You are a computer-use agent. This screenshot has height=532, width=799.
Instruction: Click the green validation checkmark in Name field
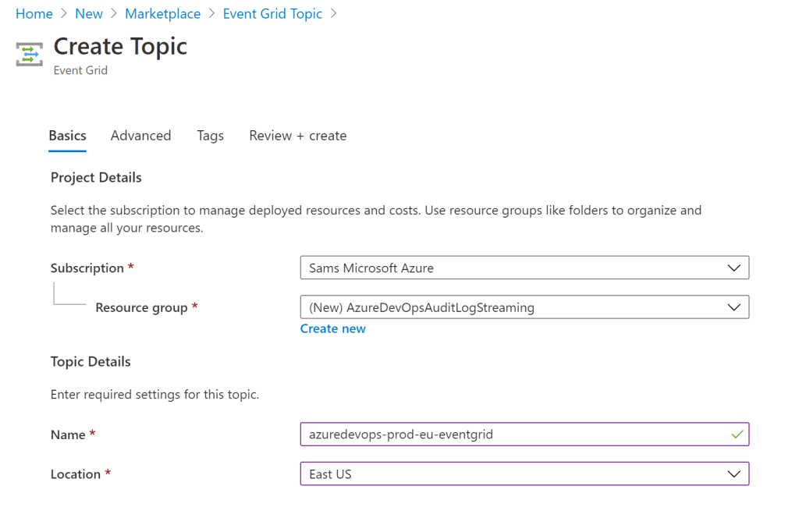(x=737, y=434)
